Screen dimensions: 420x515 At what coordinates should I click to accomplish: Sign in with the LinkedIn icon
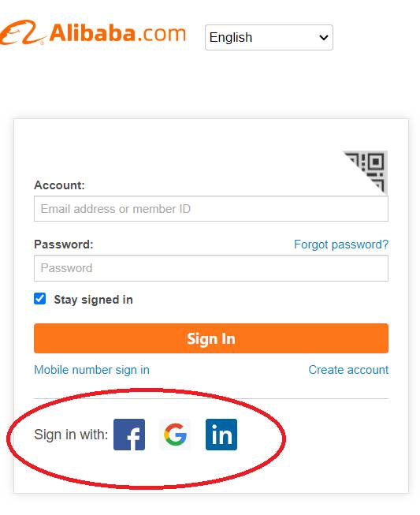click(x=221, y=435)
